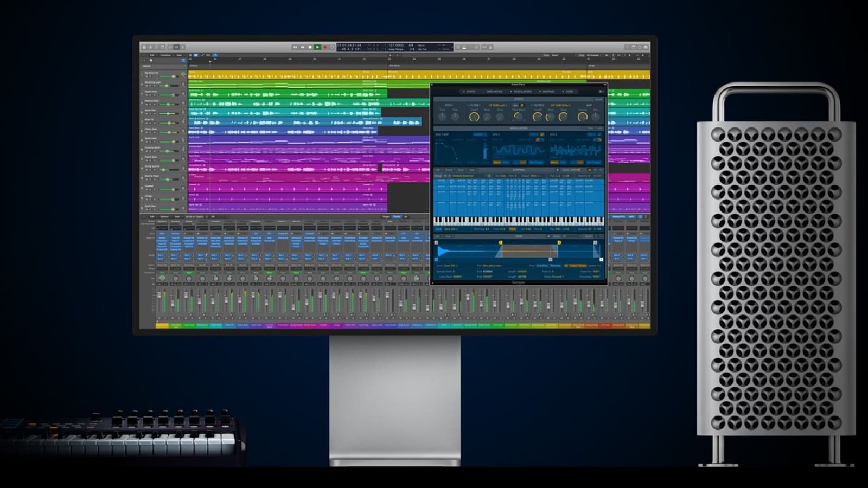This screenshot has width=868, height=488.
Task: Open the Sampler Mapping pane Edit menu
Action: pyautogui.click(x=438, y=170)
